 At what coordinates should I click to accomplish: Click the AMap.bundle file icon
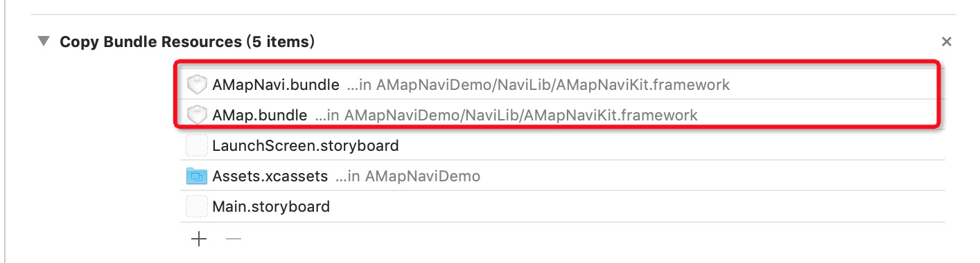[198, 115]
